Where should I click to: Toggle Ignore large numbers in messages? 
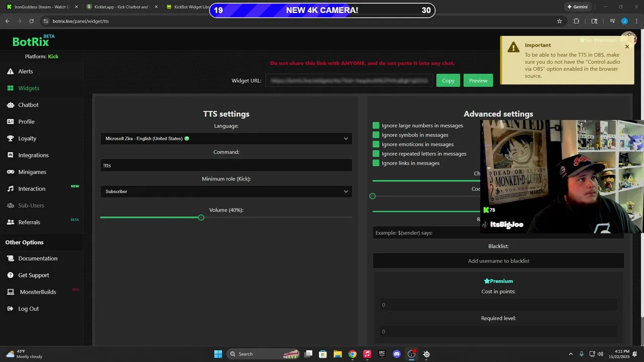376,126
